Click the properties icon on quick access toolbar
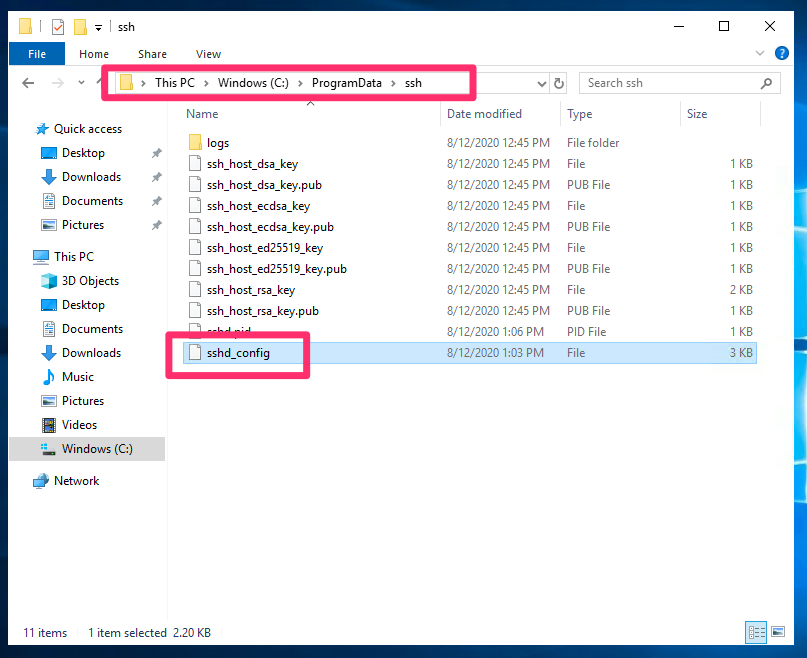807x658 pixels. pos(58,26)
